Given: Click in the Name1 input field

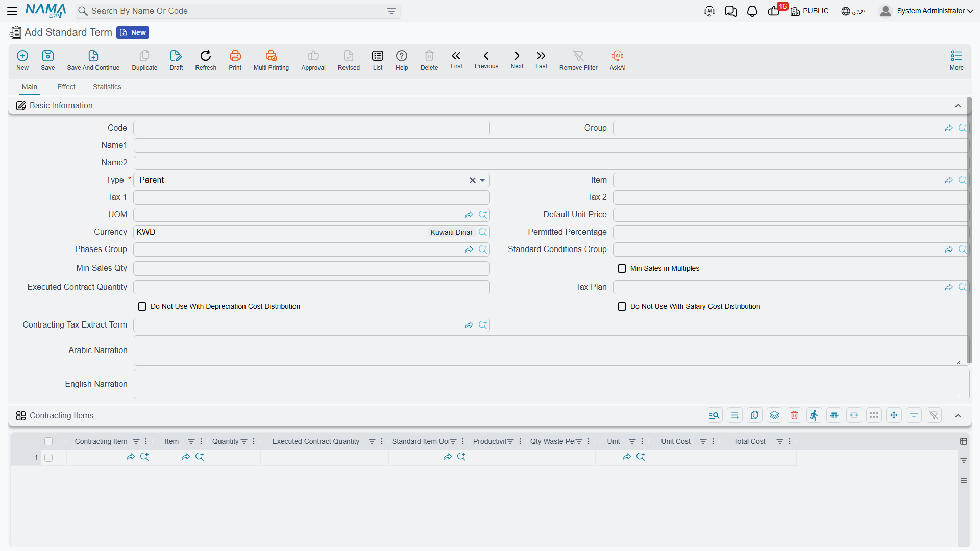Looking at the screenshot, I should pyautogui.click(x=551, y=145).
